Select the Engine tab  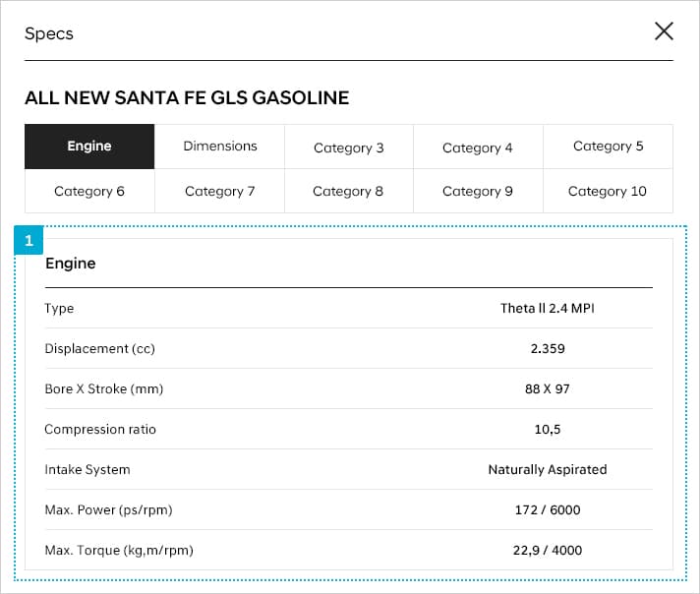point(89,147)
